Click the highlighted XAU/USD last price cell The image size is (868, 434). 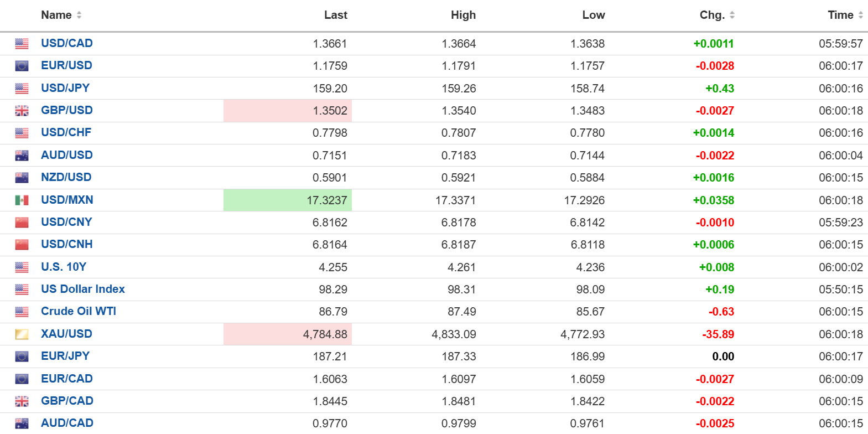[288, 334]
